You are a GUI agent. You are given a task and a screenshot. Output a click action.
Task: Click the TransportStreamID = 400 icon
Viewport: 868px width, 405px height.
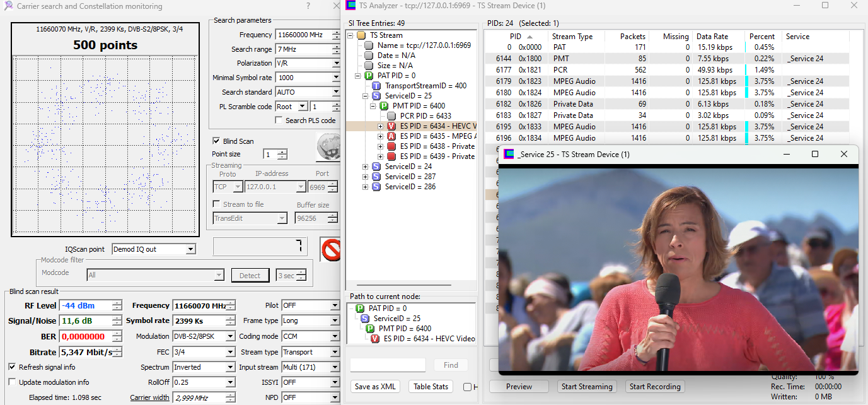376,86
